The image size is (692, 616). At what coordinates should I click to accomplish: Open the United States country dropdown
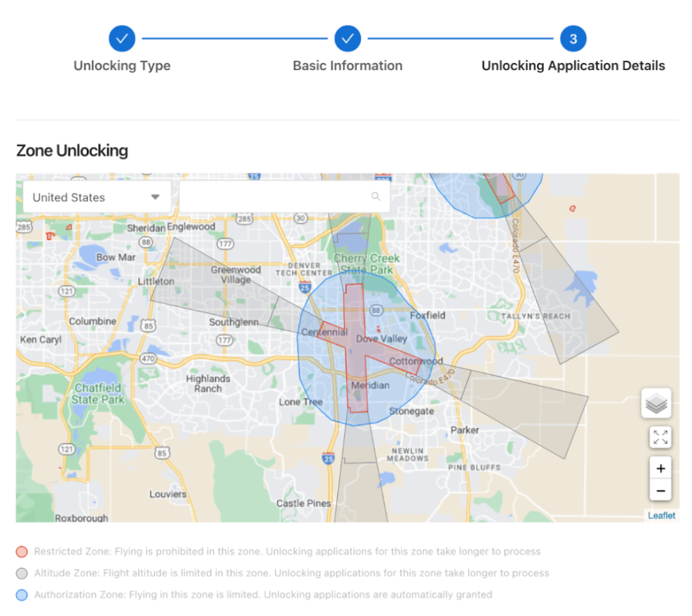click(x=95, y=197)
